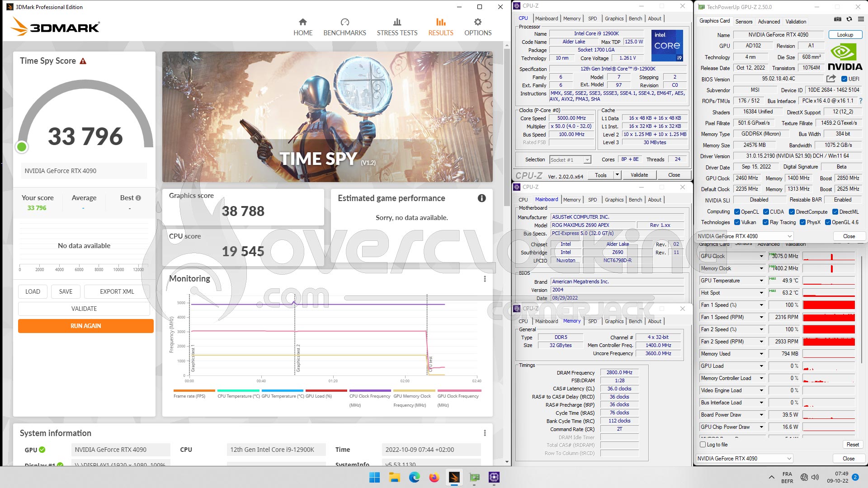Open the bottom GPU-Z sensors GPU selector dropdown
868x488 pixels.
[x=745, y=459]
